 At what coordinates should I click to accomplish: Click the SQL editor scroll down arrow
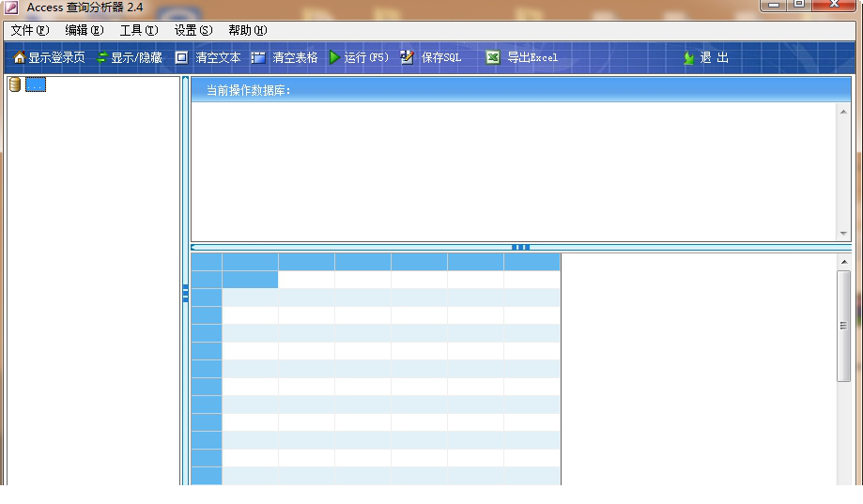point(843,234)
